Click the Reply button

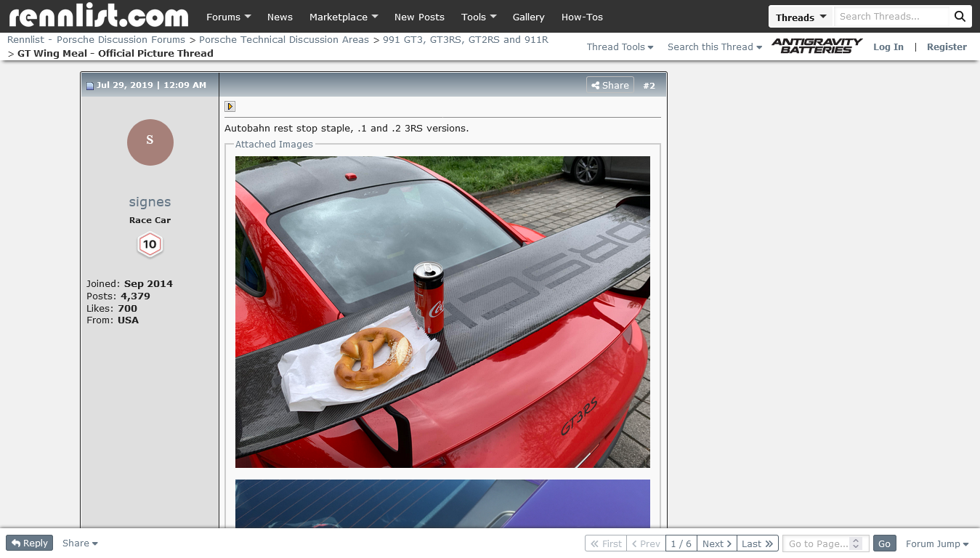click(29, 543)
